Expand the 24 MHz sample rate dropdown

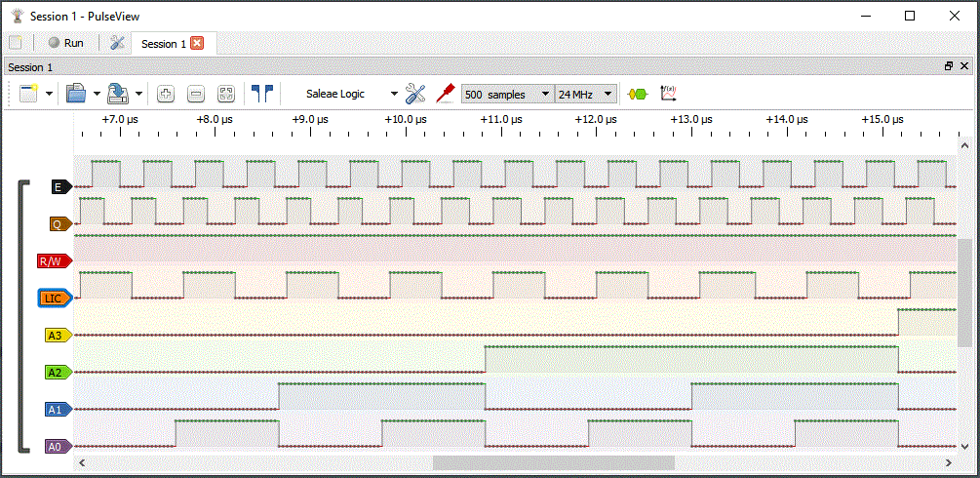point(585,95)
